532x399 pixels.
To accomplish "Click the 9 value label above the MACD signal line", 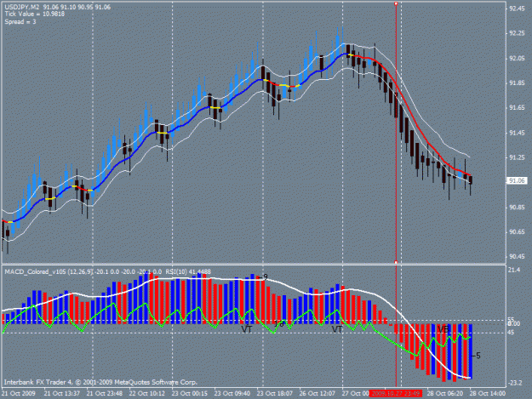I will [x=266, y=277].
